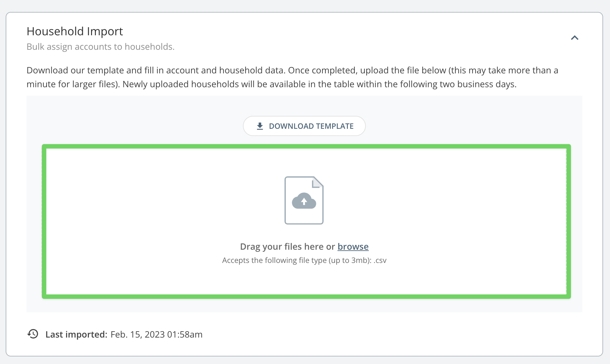Click the Bulk assign accounts subtitle
610x364 pixels.
(101, 46)
